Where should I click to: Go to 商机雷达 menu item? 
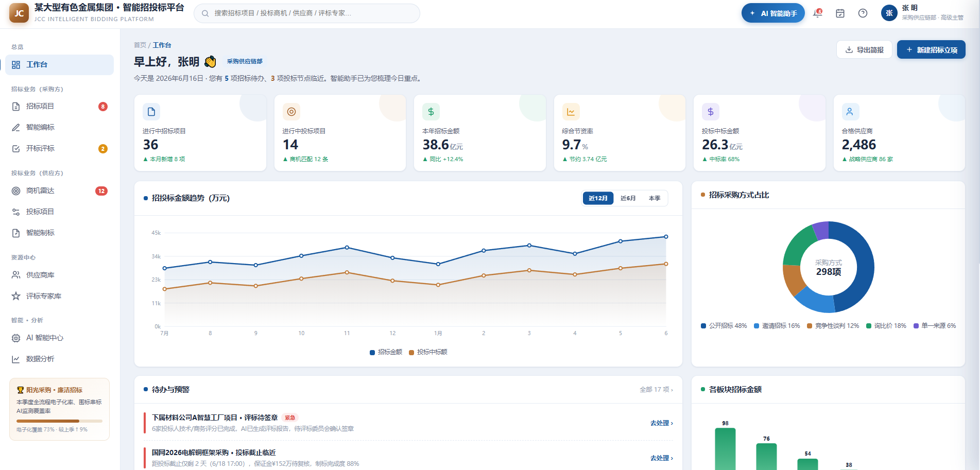click(59, 191)
